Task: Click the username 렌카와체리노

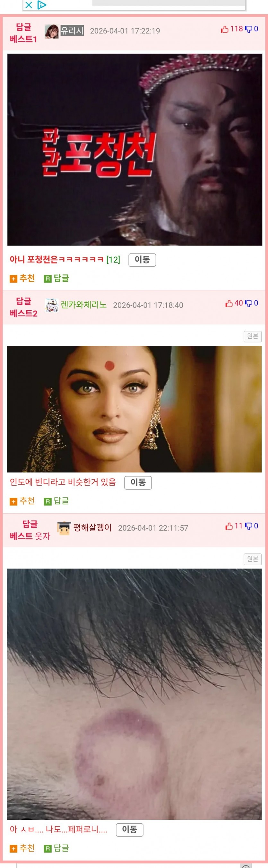Action: coord(83,305)
